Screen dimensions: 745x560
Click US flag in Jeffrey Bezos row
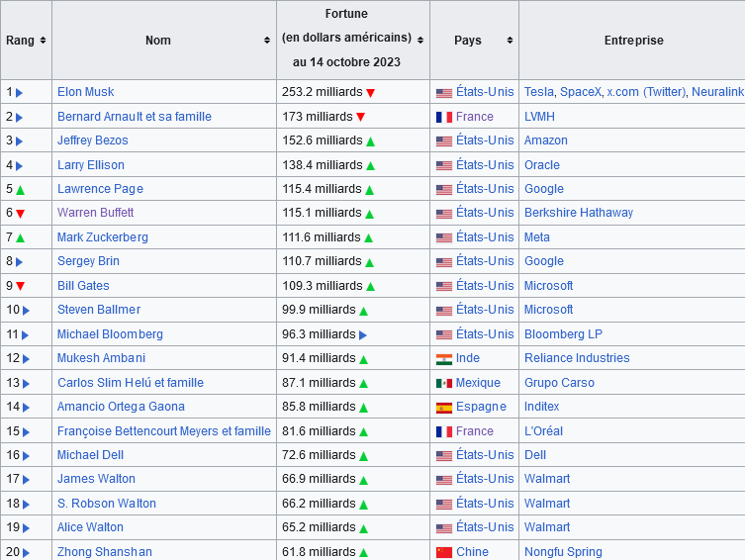point(444,141)
